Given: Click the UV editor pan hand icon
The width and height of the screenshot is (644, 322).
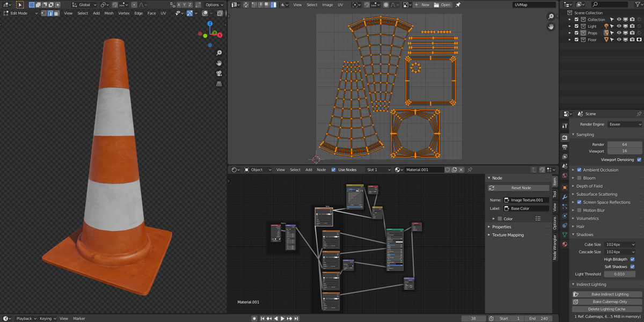Looking at the screenshot, I should pos(551,26).
